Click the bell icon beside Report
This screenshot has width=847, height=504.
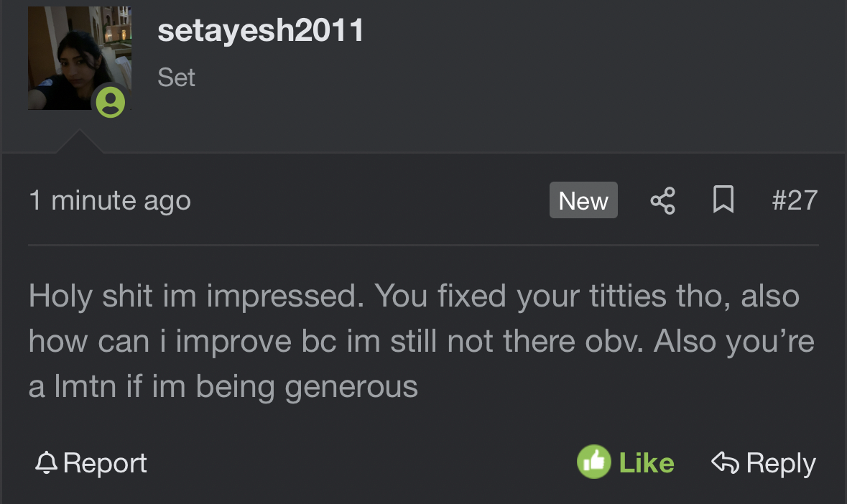(x=46, y=463)
